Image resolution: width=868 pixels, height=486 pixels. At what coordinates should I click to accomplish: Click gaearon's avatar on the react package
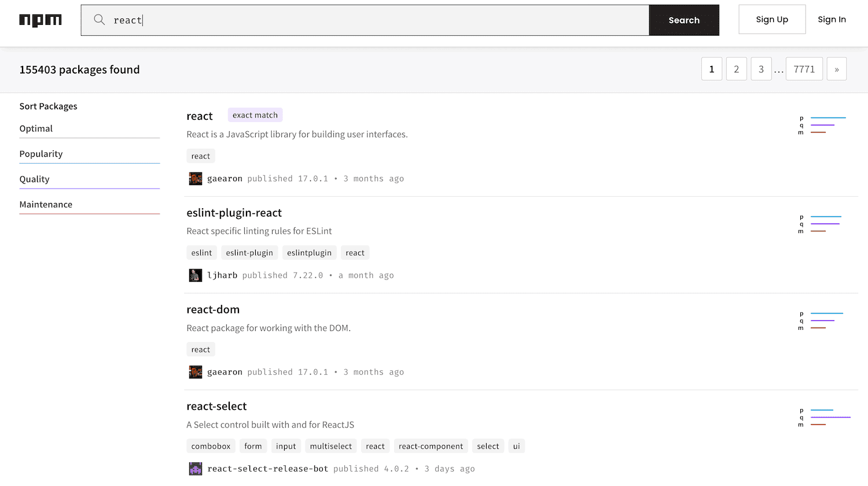pyautogui.click(x=196, y=178)
